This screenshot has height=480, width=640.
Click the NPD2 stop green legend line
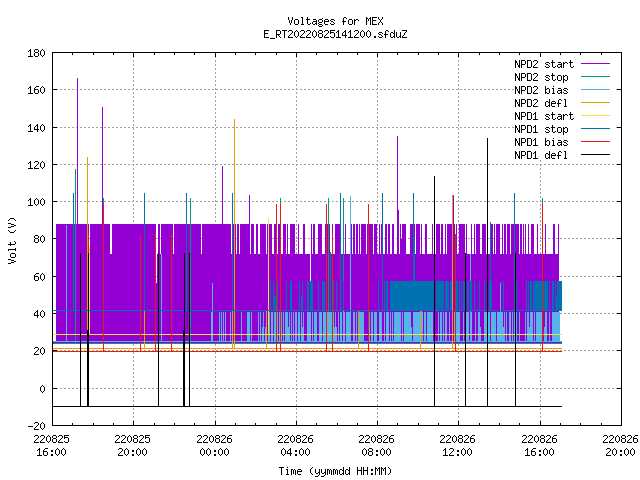[x=595, y=77]
